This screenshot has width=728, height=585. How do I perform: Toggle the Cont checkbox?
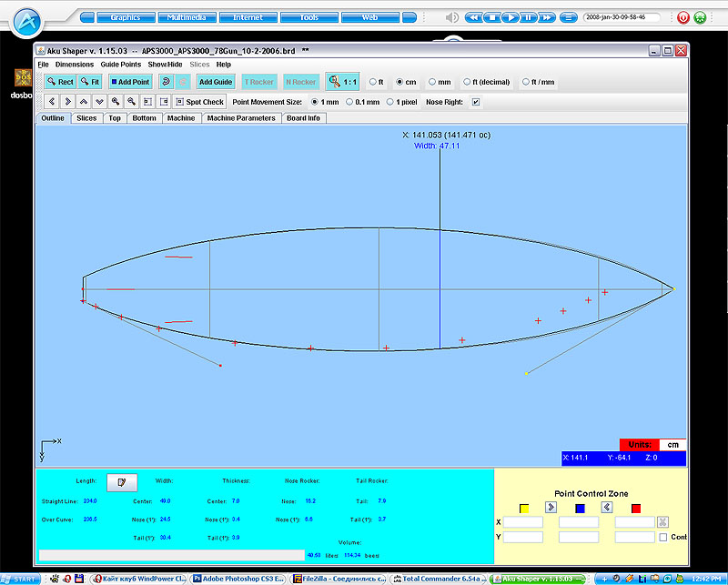click(662, 537)
